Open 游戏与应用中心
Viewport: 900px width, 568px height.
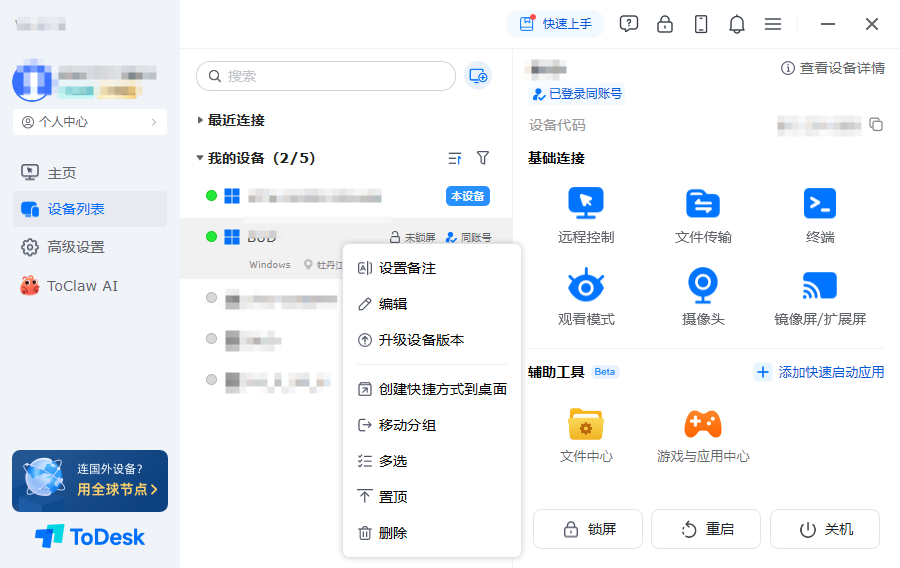pos(703,435)
